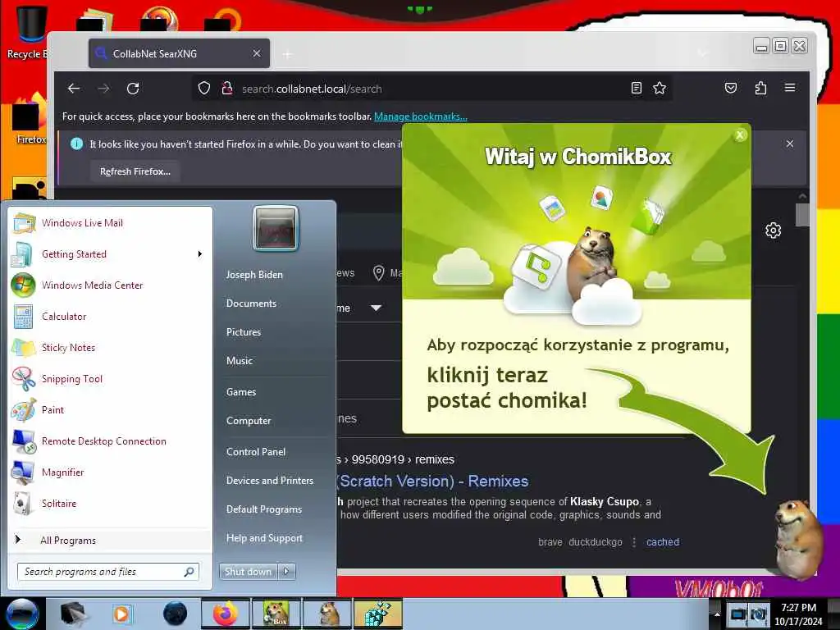Open the Firefox hamburger menu

pyautogui.click(x=790, y=88)
